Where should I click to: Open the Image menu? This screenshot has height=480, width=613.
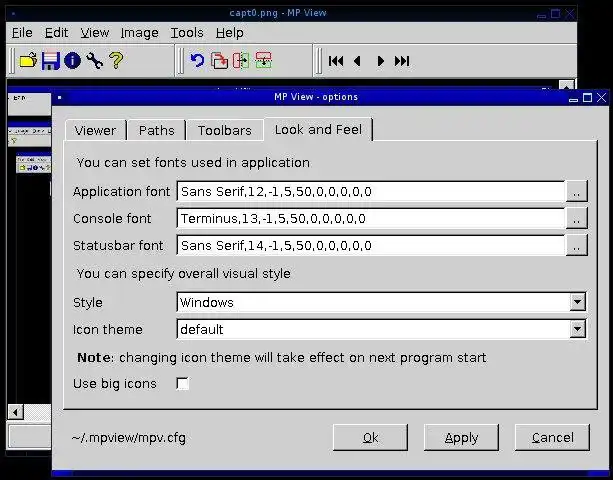(x=140, y=33)
